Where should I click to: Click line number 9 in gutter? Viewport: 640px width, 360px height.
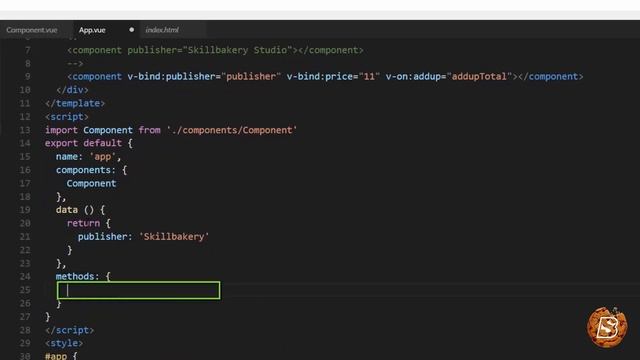[27, 76]
